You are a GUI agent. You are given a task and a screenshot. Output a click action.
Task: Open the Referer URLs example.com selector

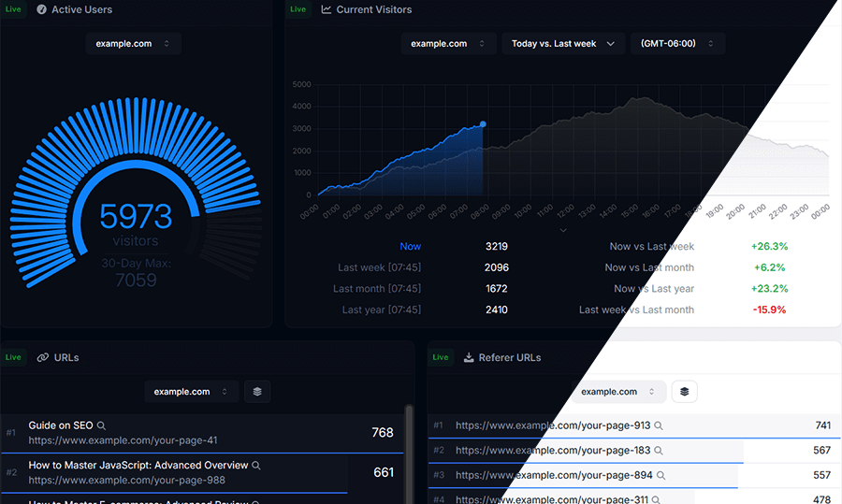[x=618, y=392]
